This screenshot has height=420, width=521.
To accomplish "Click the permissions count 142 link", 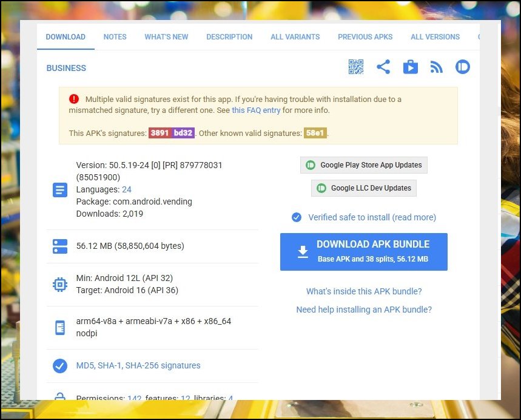I will pyautogui.click(x=134, y=398).
